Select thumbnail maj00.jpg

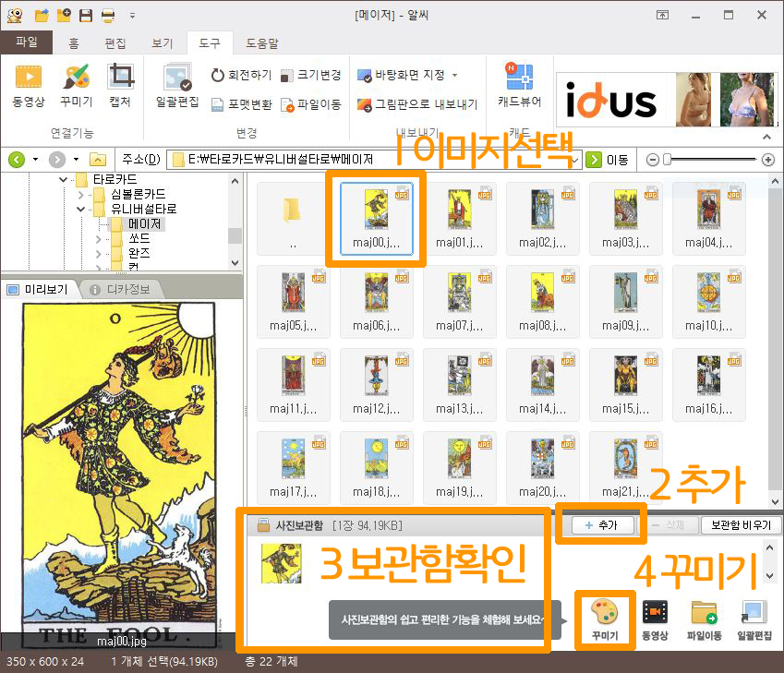[377, 218]
